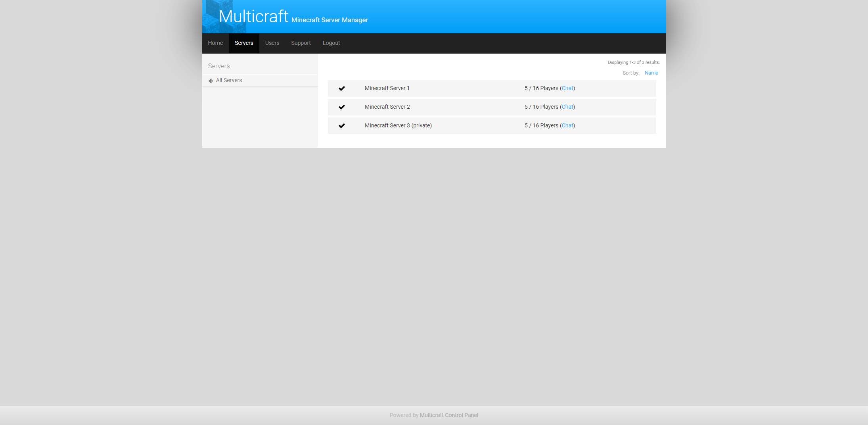868x425 pixels.
Task: Click the checkmark status icon for Minecraft Server 2
Action: pyautogui.click(x=342, y=107)
